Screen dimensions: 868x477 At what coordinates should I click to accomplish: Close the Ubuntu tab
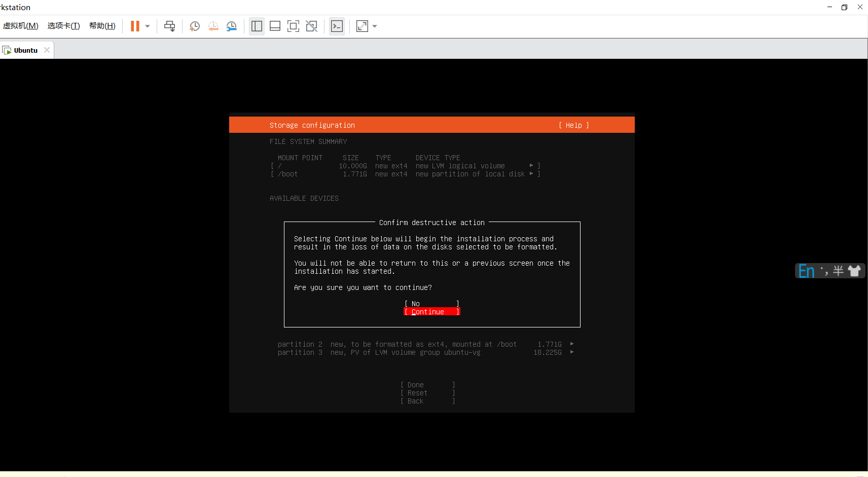[47, 50]
